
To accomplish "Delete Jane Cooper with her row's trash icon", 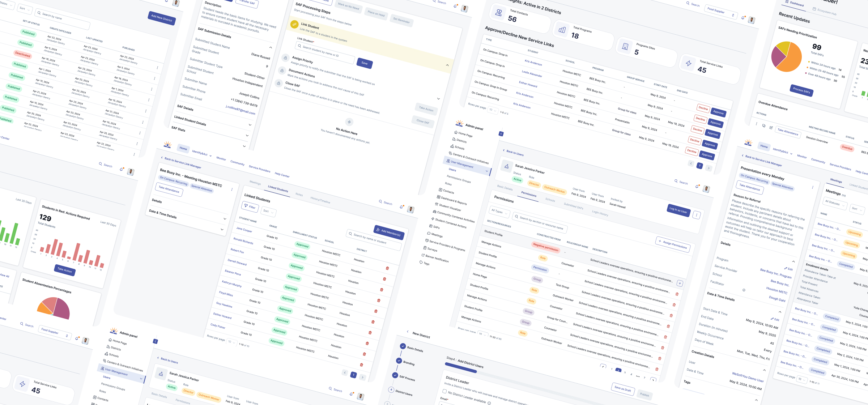I will [387, 268].
